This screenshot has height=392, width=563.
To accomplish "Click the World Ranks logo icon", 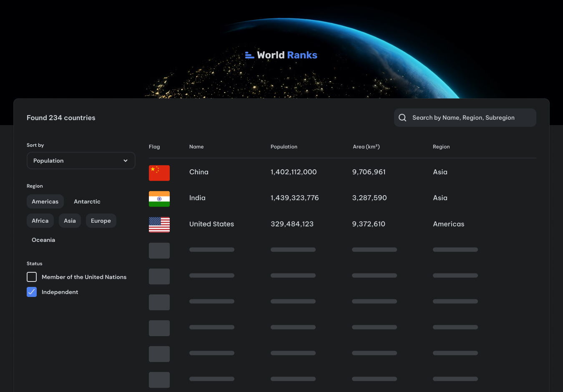I will tap(249, 55).
